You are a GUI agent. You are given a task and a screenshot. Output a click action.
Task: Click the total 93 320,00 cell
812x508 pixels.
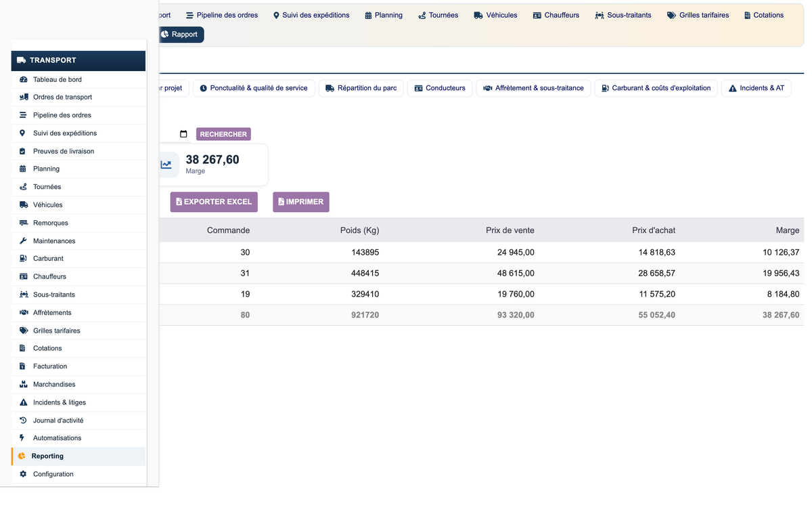coord(516,315)
